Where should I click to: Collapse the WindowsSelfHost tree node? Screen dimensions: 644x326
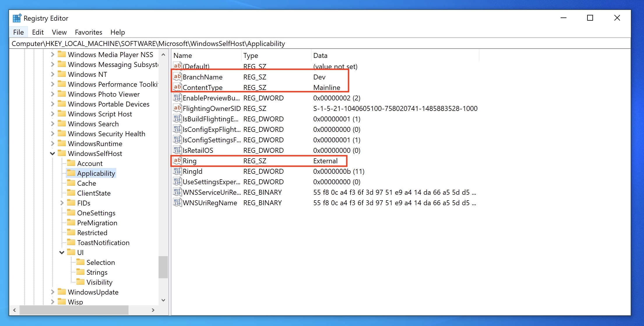point(52,153)
